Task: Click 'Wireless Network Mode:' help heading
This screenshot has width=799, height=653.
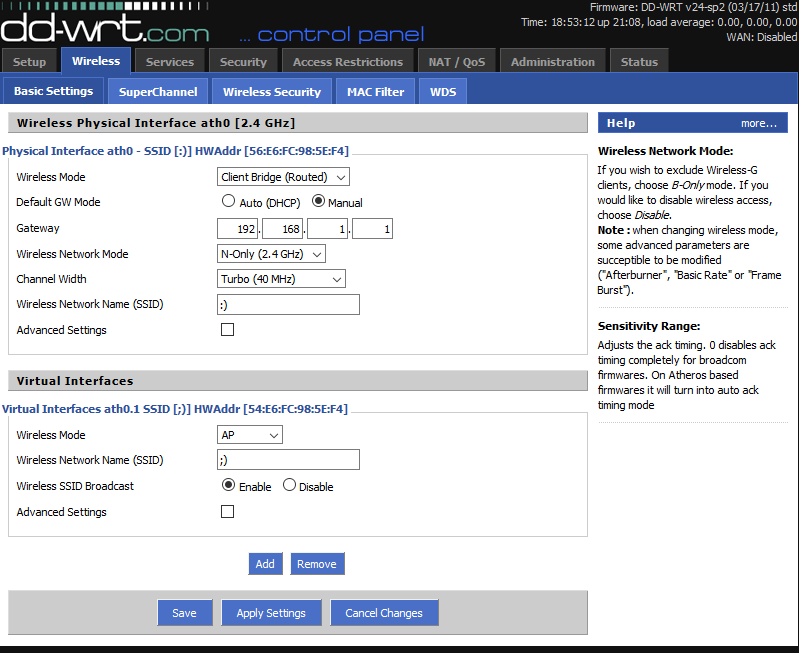Action: [665, 151]
